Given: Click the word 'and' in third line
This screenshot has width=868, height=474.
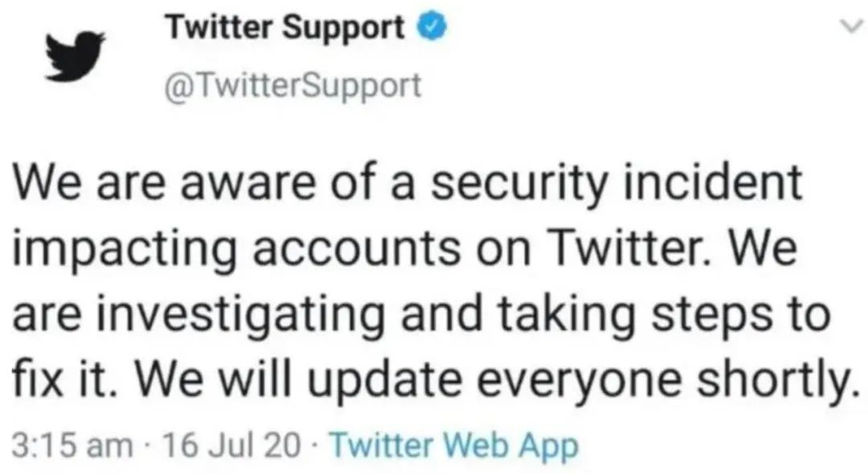Looking at the screenshot, I should pyautogui.click(x=441, y=313).
